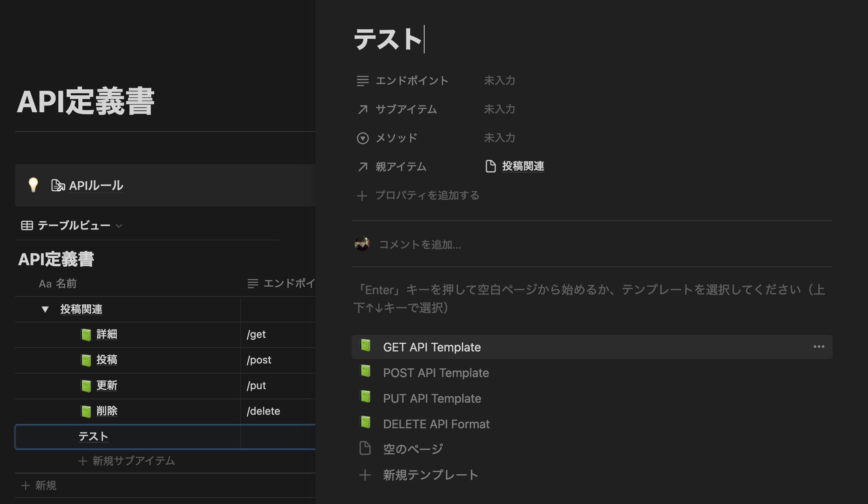Select the 空のページ template option

point(412,448)
